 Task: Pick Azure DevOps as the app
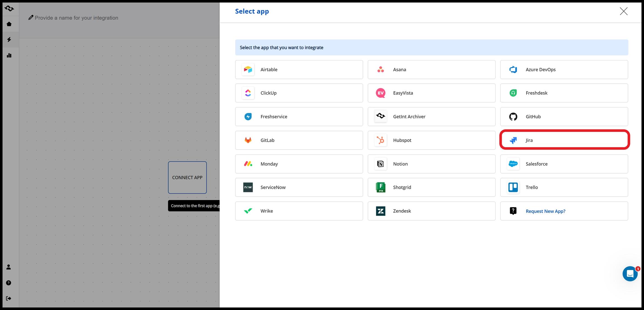coord(564,70)
